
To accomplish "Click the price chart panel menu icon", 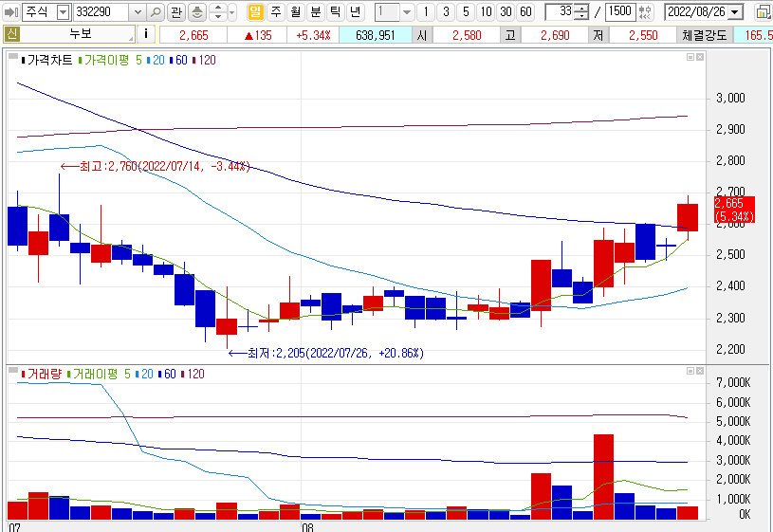I will [x=13, y=57].
